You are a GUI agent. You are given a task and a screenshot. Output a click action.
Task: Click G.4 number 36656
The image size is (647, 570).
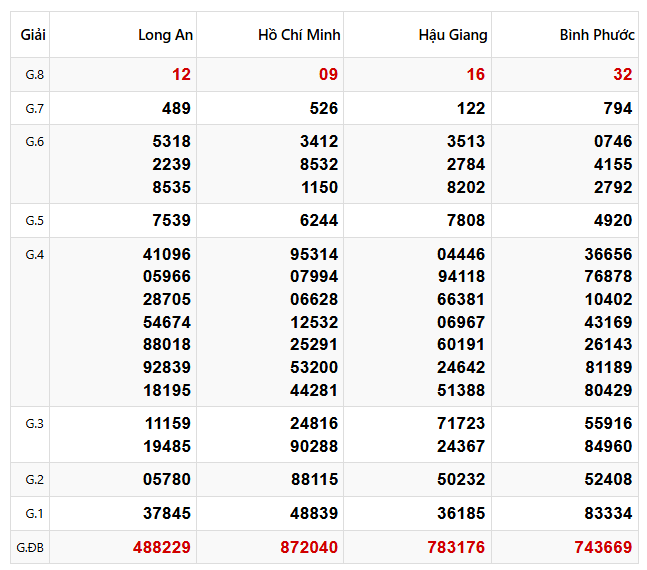608,255
